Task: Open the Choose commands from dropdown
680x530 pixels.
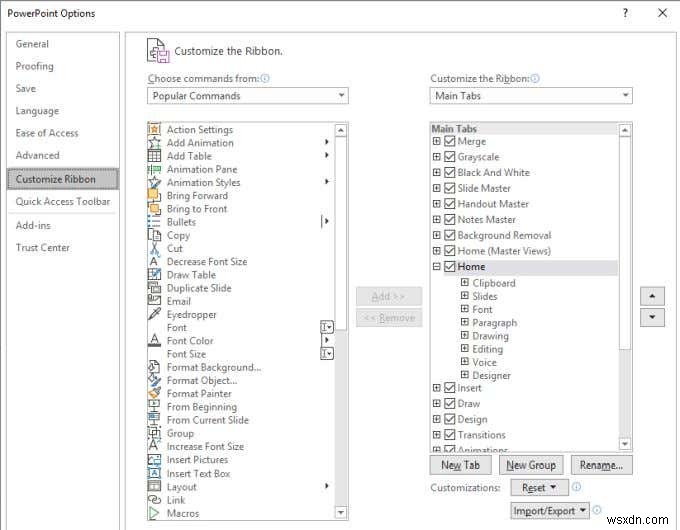Action: (x=248, y=95)
